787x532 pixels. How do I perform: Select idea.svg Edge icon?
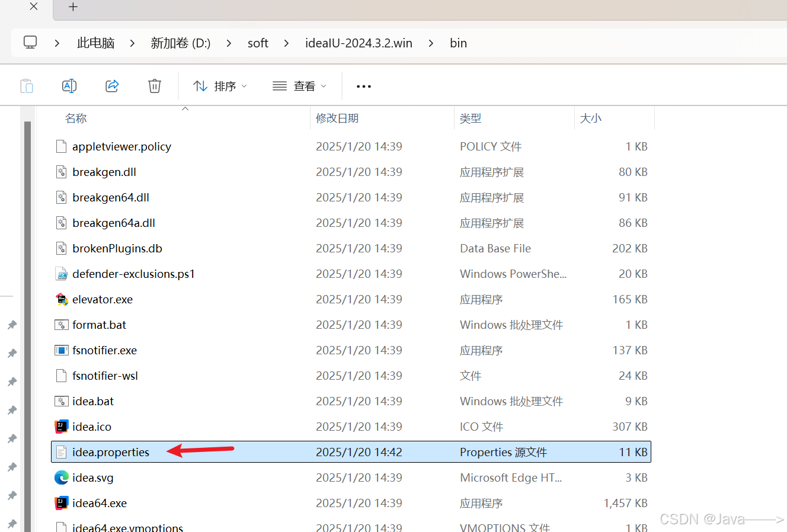[62, 477]
